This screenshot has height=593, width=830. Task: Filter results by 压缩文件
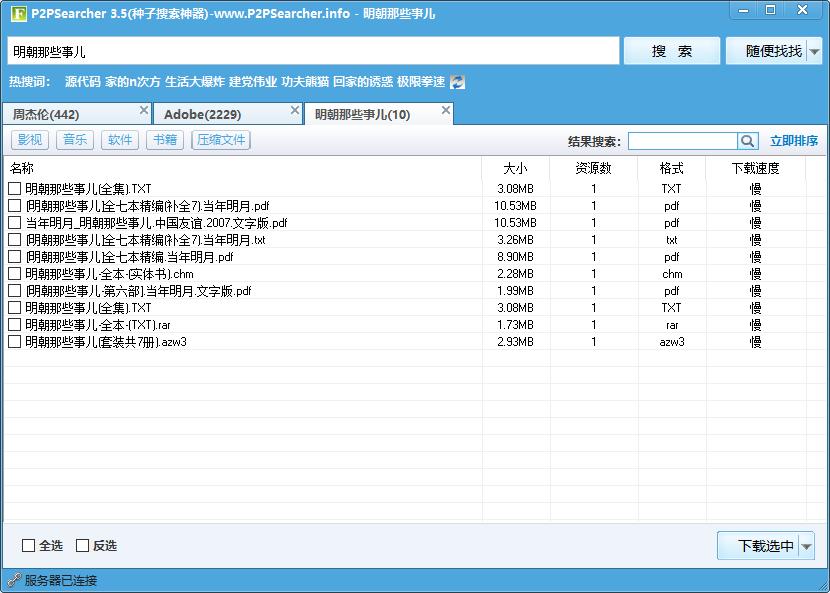tap(221, 140)
